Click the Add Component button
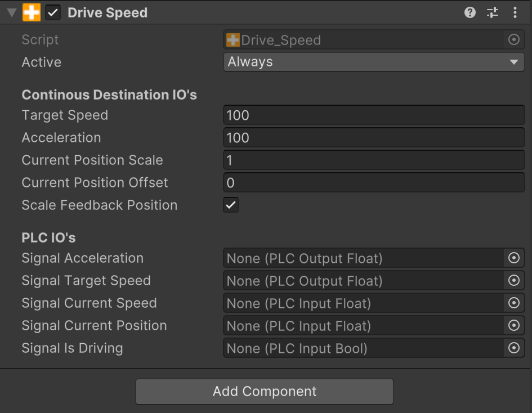This screenshot has width=532, height=413. point(265,392)
